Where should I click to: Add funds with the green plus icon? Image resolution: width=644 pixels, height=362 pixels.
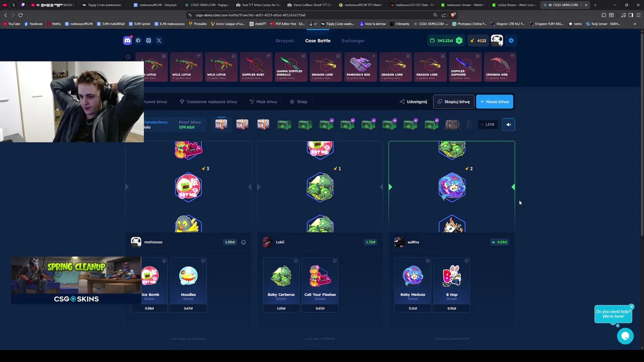pyautogui.click(x=459, y=41)
